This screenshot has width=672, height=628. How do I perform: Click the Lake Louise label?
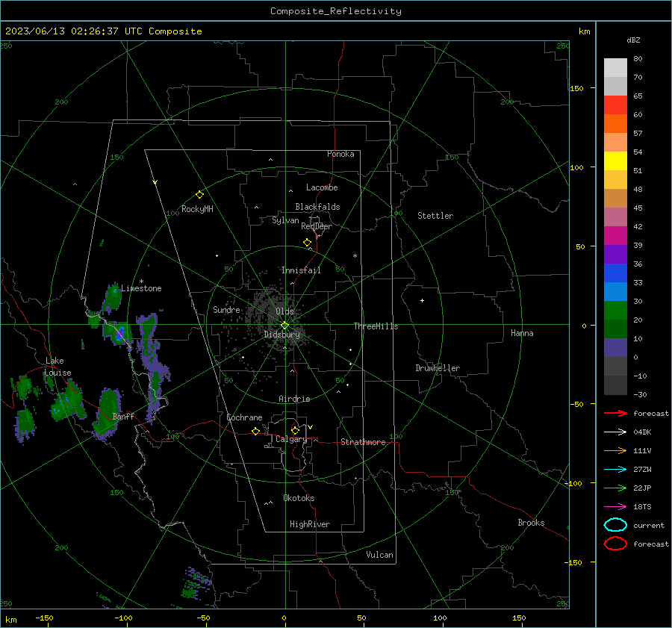point(57,367)
